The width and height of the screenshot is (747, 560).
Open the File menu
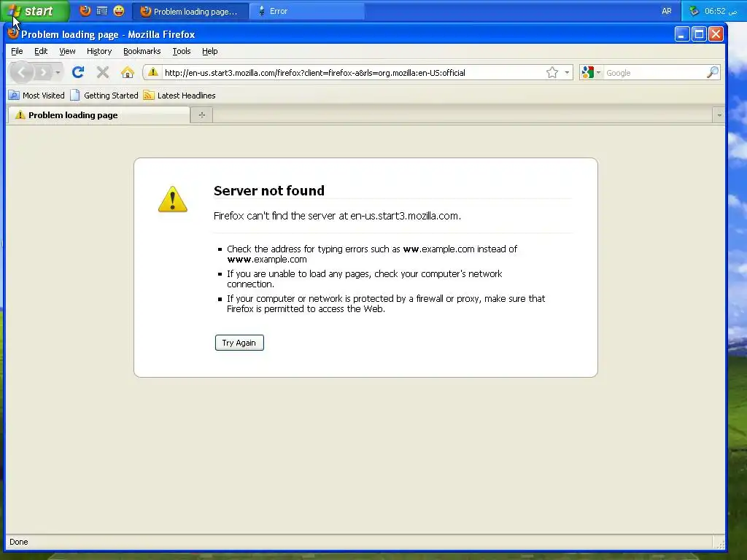17,51
